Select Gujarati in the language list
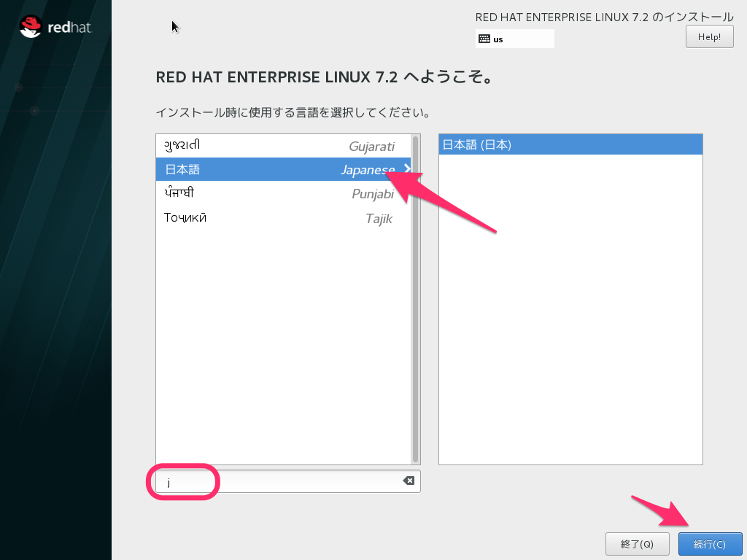 pos(283,146)
